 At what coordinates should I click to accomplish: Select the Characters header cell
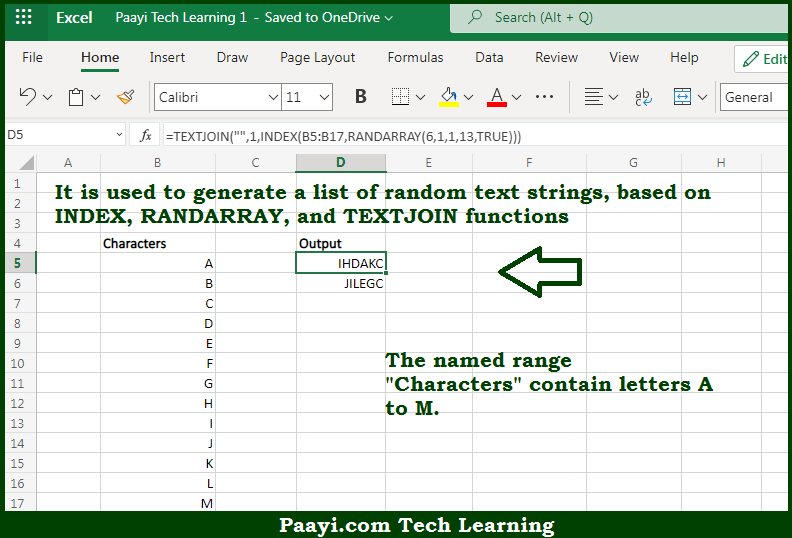pyautogui.click(x=158, y=243)
